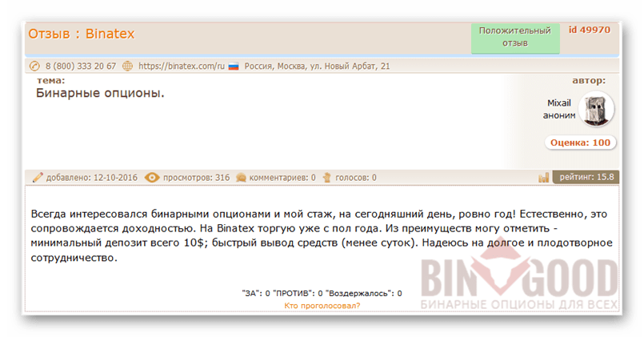Click the "ПРОТИВ": 0 vote count
This screenshot has width=644, height=337.
[x=298, y=294]
